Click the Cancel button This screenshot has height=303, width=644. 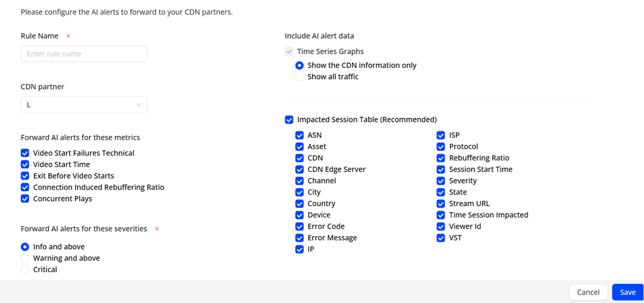pos(588,292)
